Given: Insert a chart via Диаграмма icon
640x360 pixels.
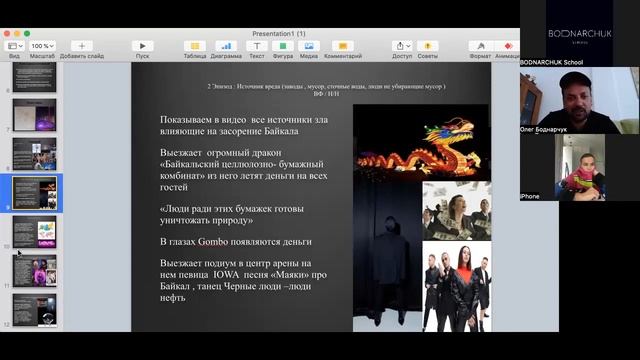Looking at the screenshot, I should click(x=226, y=46).
